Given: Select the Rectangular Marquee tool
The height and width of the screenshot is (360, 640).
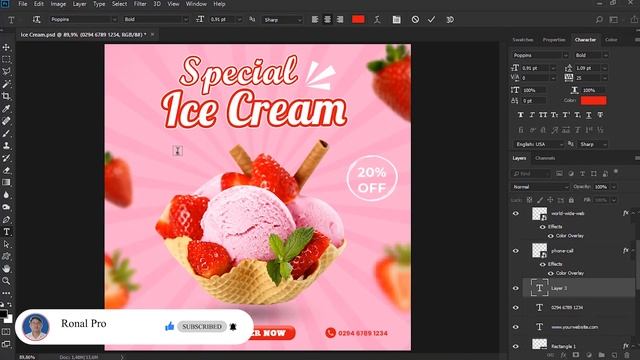Looking at the screenshot, I should pyautogui.click(x=6, y=60).
